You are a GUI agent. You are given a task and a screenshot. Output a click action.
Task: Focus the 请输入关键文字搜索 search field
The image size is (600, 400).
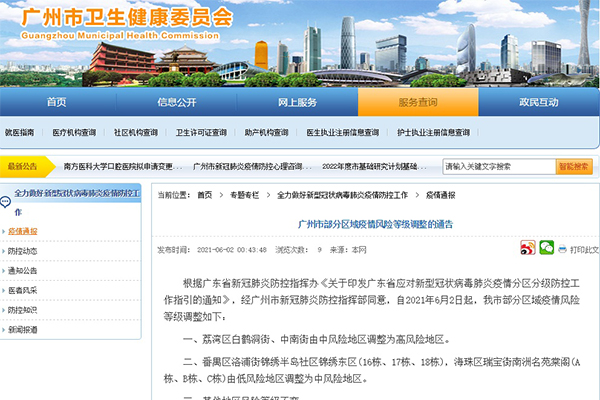499,167
